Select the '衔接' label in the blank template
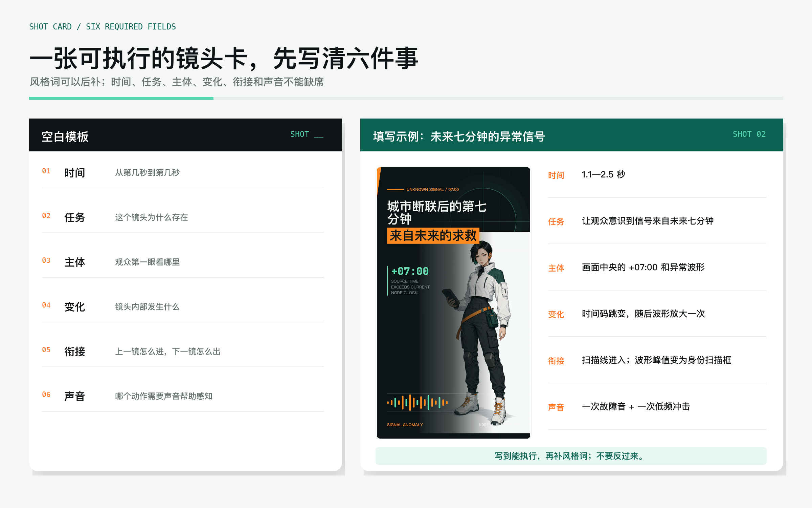This screenshot has height=508, width=812. coord(75,352)
